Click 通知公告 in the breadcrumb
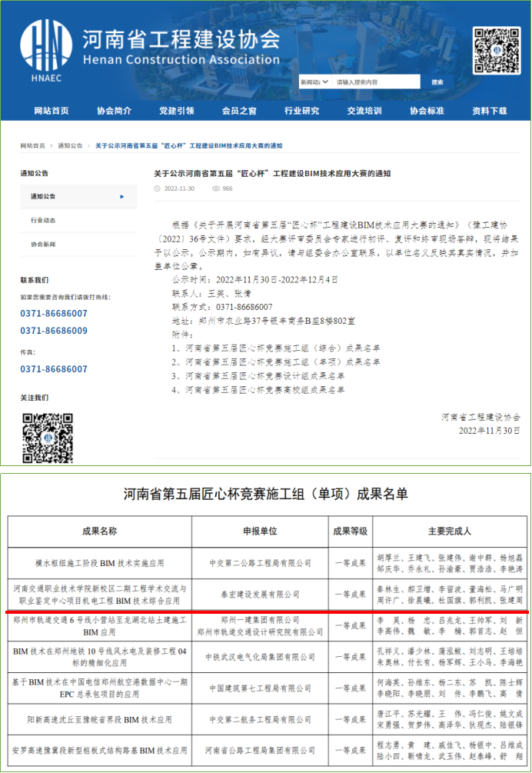 pyautogui.click(x=70, y=146)
